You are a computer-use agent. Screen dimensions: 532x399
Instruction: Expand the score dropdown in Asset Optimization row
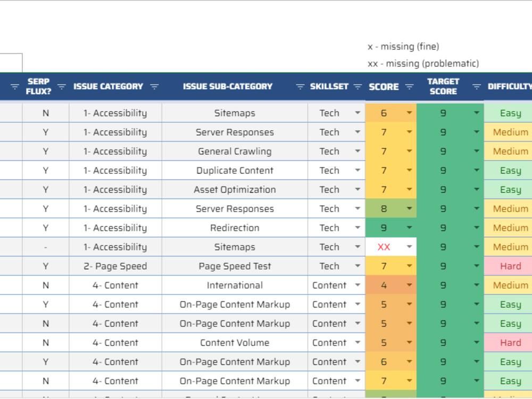(x=410, y=189)
